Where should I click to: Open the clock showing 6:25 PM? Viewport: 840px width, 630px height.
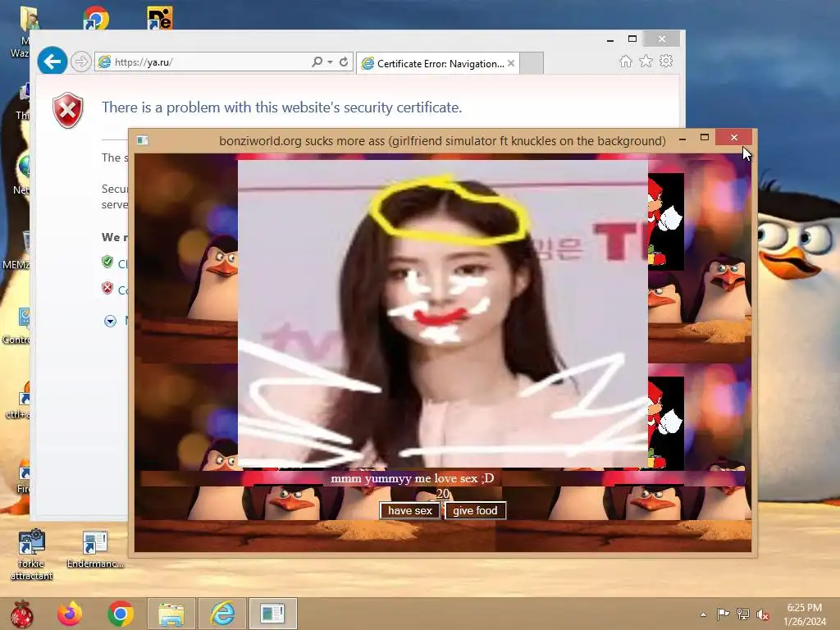pyautogui.click(x=804, y=614)
